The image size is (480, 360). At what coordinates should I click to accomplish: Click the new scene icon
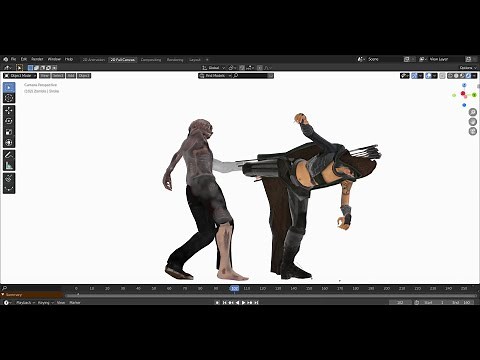pyautogui.click(x=406, y=59)
